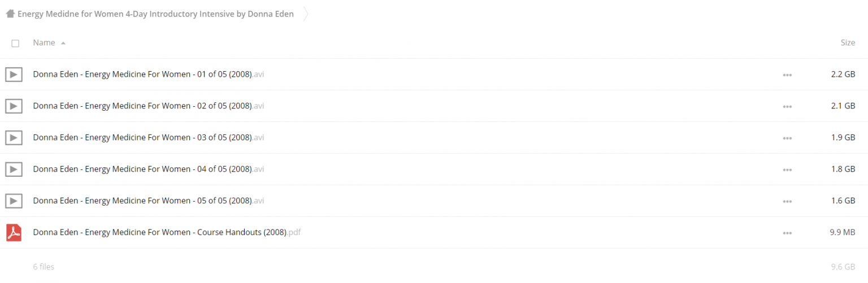Click the breadcrumb chevron separator after folder name
This screenshot has height=283, width=868.
(x=306, y=14)
